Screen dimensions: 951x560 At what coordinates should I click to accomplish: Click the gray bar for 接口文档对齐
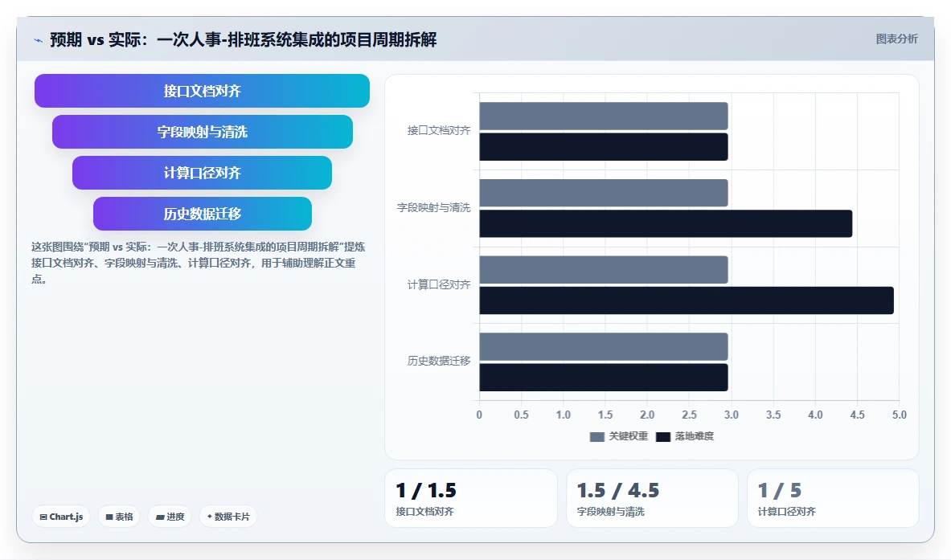[604, 116]
